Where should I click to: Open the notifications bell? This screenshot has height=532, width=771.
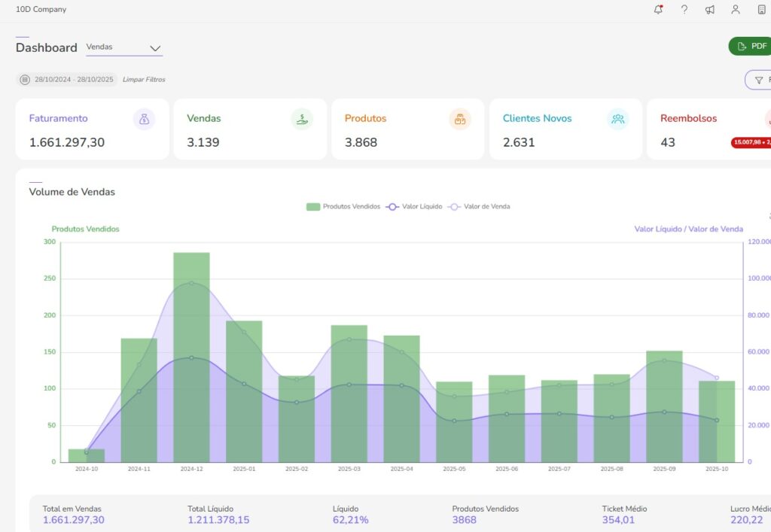(x=659, y=10)
